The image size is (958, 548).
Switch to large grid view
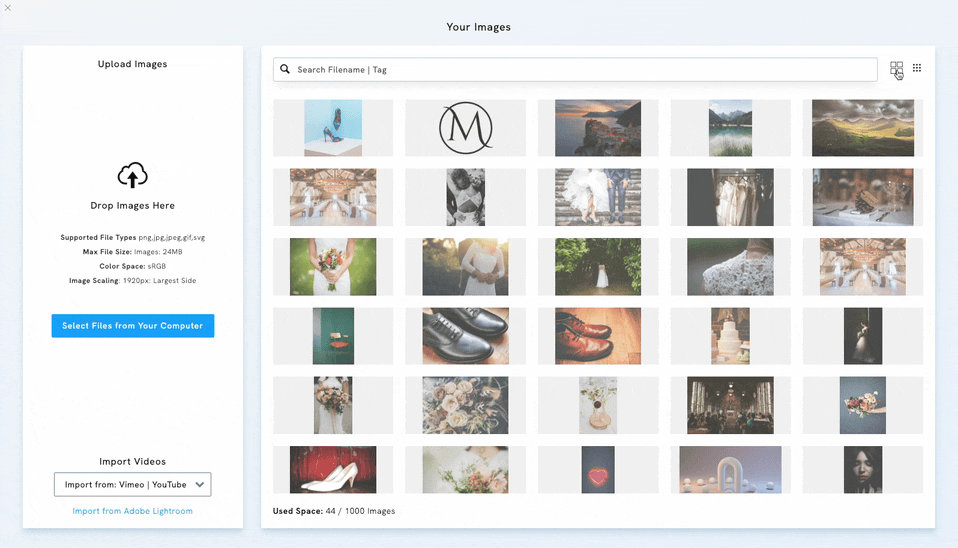click(896, 68)
